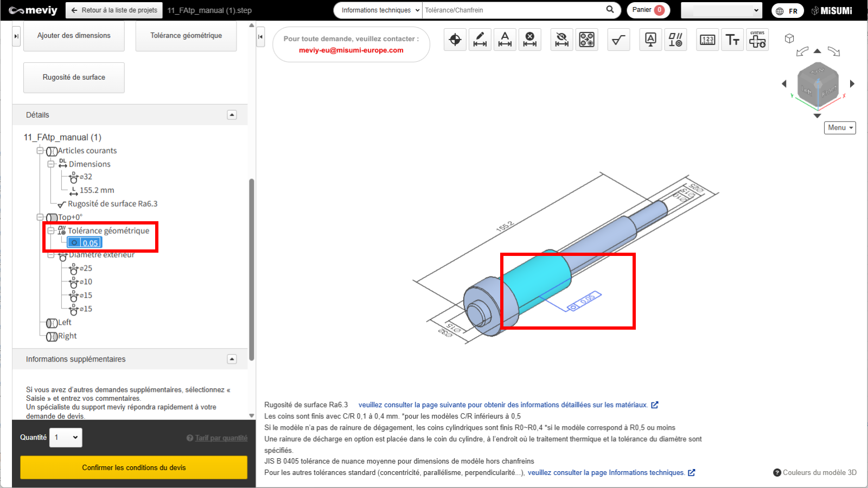Click the crosshair origin icon in toolbar
Viewport: 868px width, 488px height.
tap(455, 40)
